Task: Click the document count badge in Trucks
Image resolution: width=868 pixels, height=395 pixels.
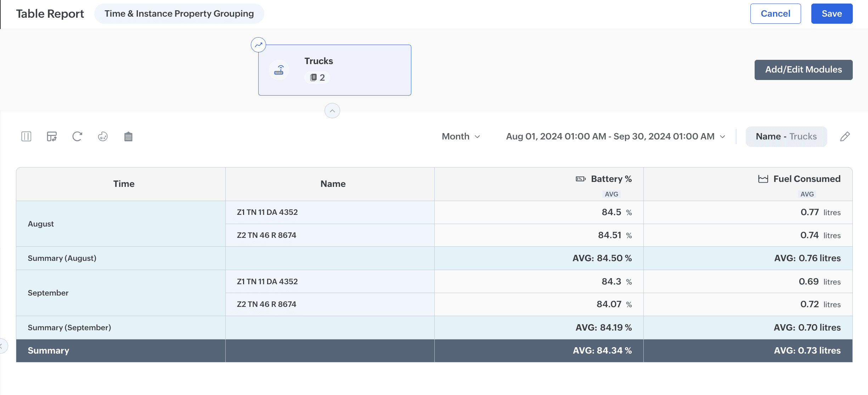Action: point(317,78)
